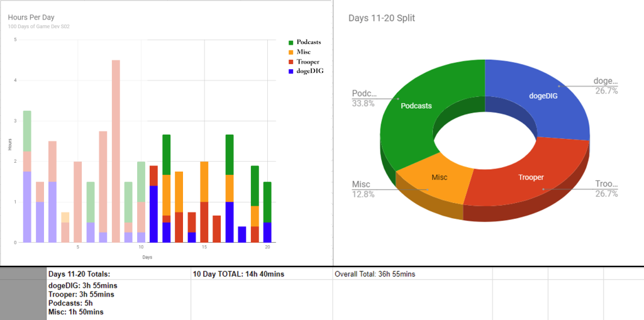This screenshot has height=320, width=644.
Task: Click the '100 Days of Game Dev S02' subtitle
Action: coord(37,26)
